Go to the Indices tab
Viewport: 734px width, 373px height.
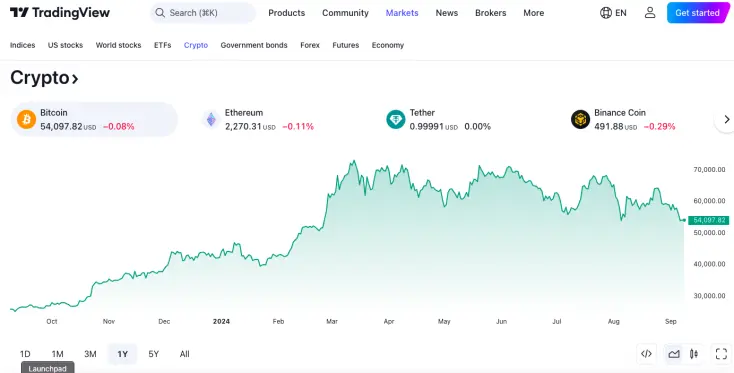pyautogui.click(x=22, y=45)
